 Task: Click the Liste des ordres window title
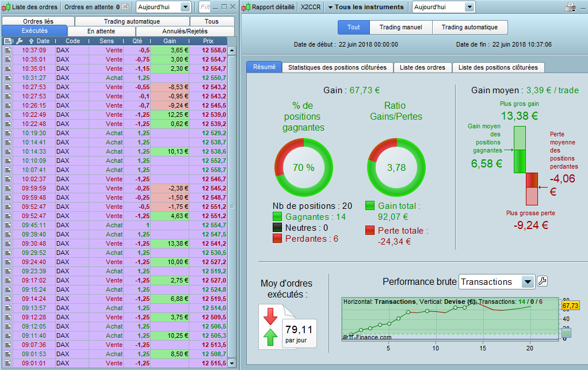pyautogui.click(x=35, y=7)
